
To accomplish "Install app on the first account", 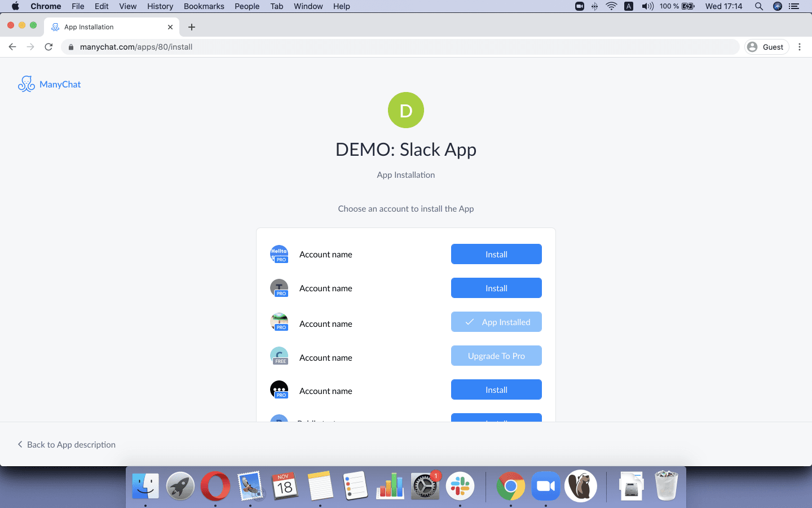I will click(496, 254).
